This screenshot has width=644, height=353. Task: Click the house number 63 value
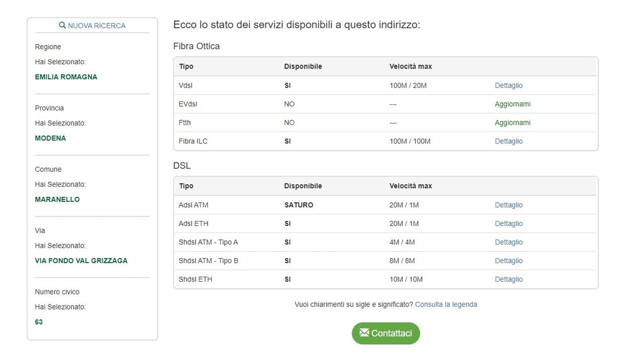(39, 322)
